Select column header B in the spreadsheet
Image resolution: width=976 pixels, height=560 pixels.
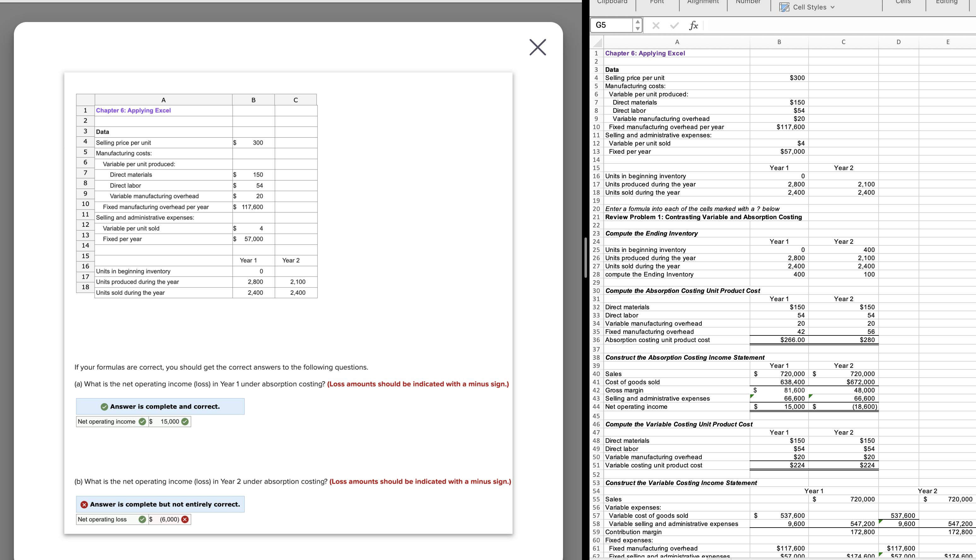779,42
